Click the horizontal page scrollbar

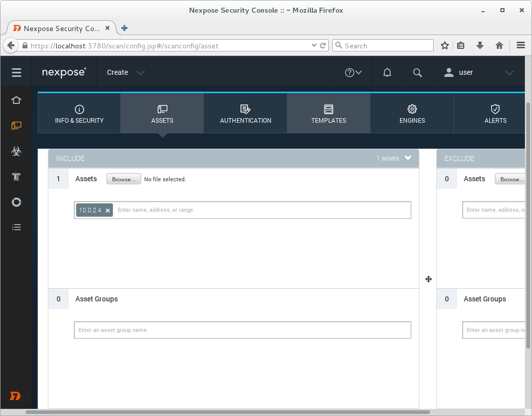pyautogui.click(x=228, y=412)
